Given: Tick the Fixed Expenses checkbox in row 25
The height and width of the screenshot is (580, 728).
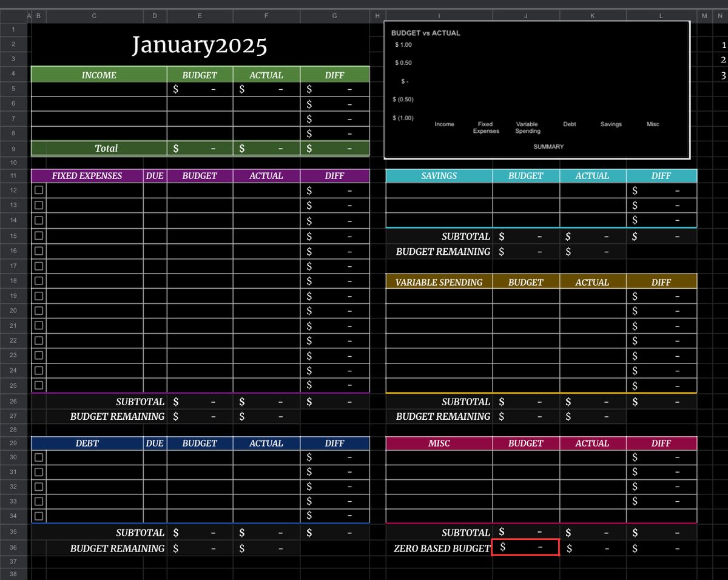Looking at the screenshot, I should pyautogui.click(x=39, y=385).
